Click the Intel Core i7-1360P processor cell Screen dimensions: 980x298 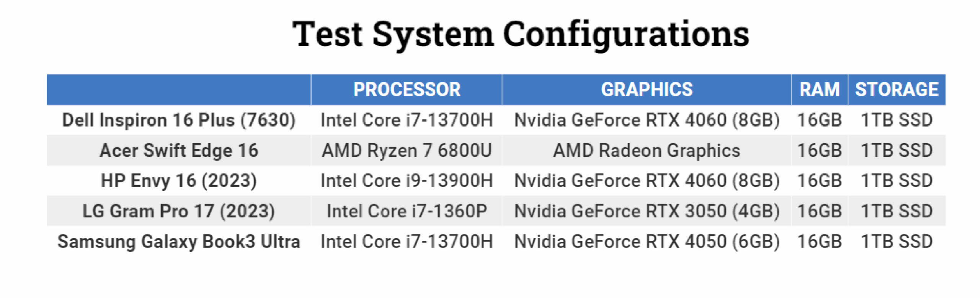click(x=407, y=211)
